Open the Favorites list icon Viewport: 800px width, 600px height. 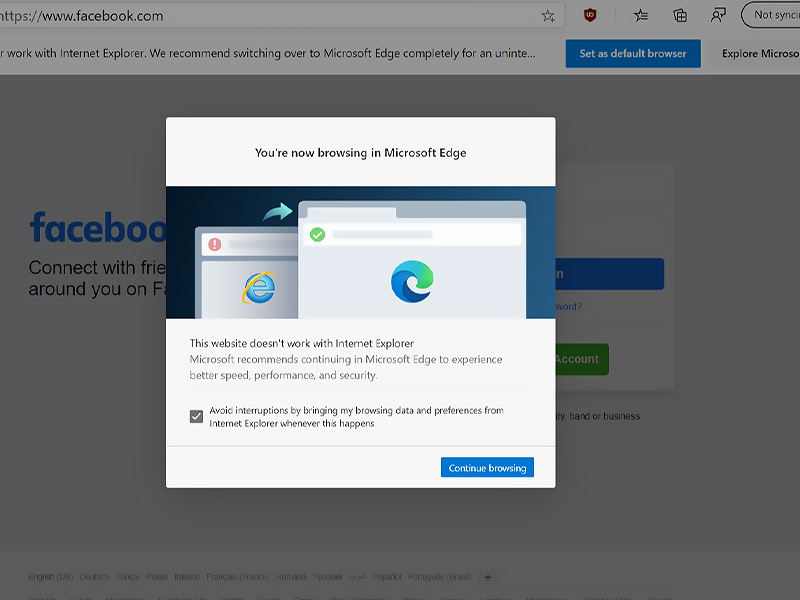pos(641,16)
